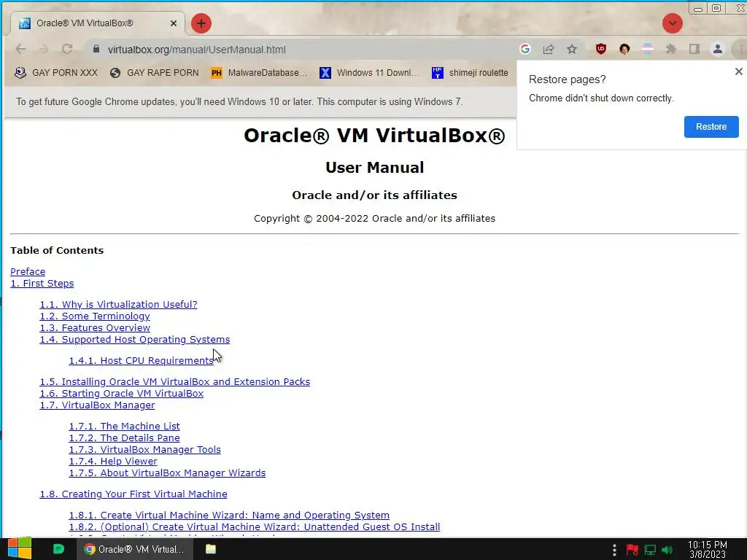The height and width of the screenshot is (560, 747).
Task: Click the forward navigation arrow
Action: 44,49
